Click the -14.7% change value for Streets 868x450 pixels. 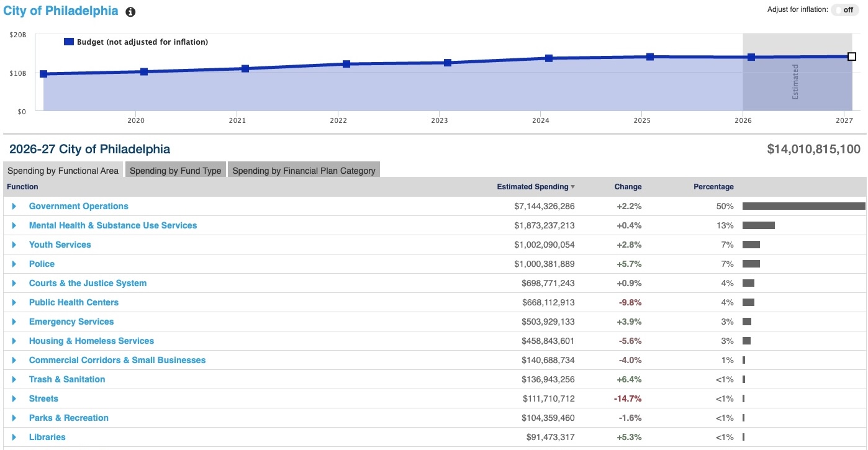(x=628, y=398)
